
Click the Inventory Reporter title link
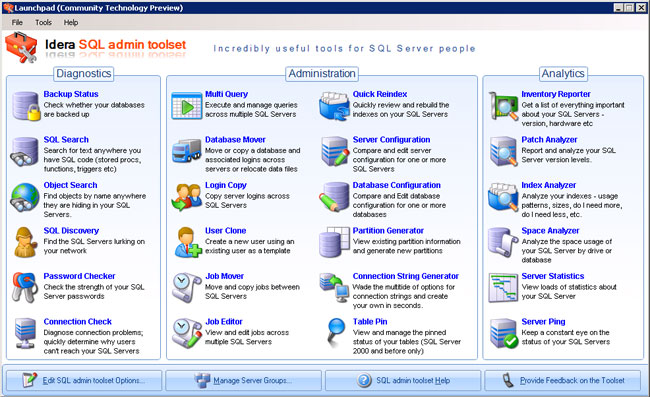(556, 94)
